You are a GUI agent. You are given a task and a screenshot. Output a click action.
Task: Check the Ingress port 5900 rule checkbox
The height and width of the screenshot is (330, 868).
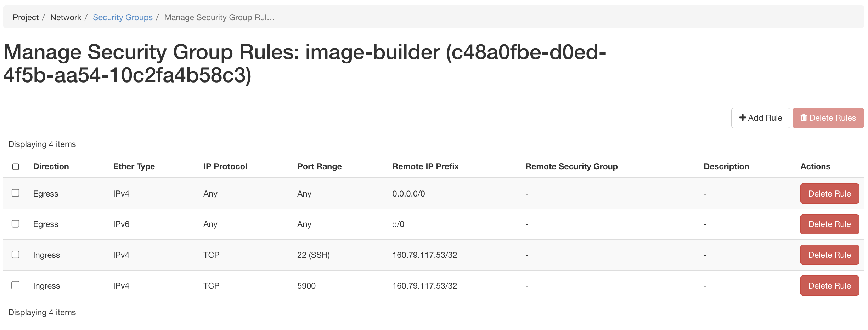coord(16,285)
